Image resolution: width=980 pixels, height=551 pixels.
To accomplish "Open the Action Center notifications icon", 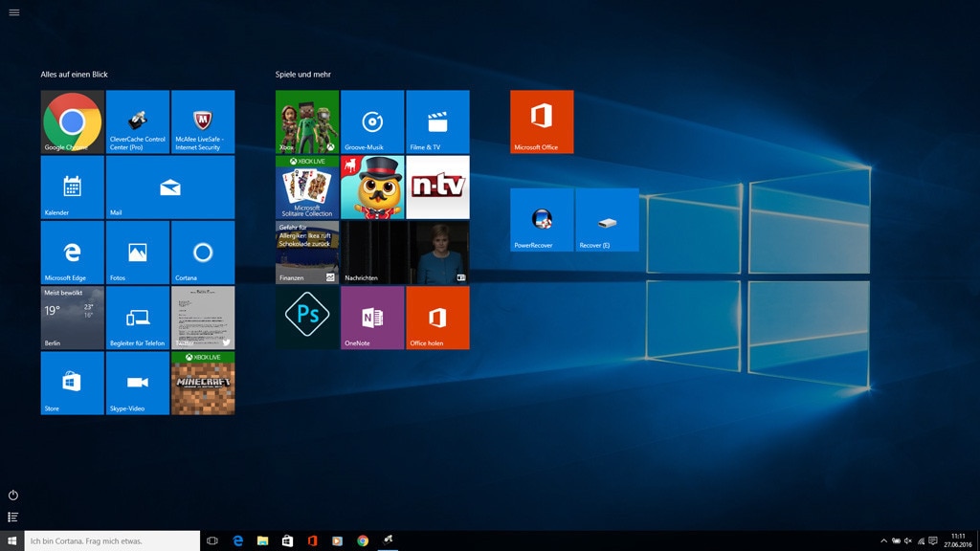I will coord(933,541).
